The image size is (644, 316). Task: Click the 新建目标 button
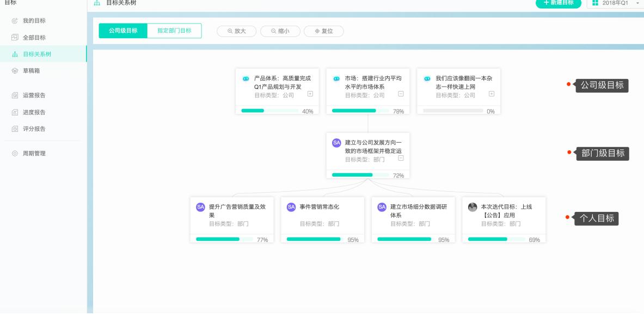point(558,3)
